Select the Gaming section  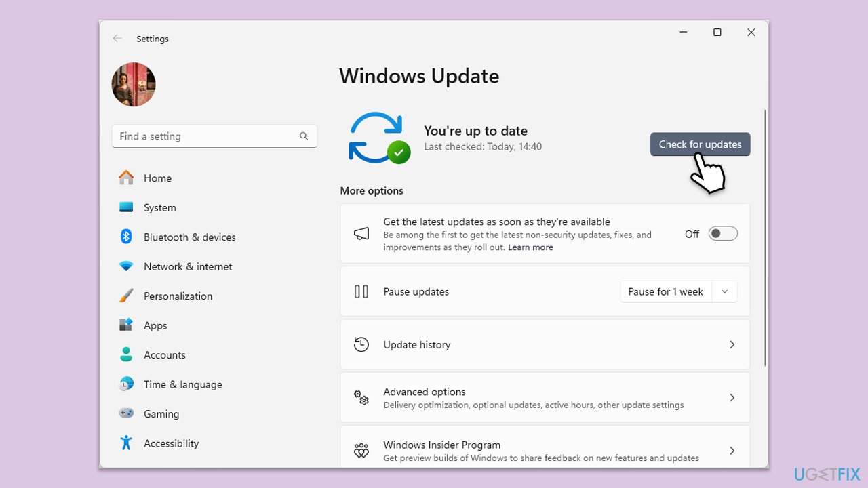click(161, 413)
